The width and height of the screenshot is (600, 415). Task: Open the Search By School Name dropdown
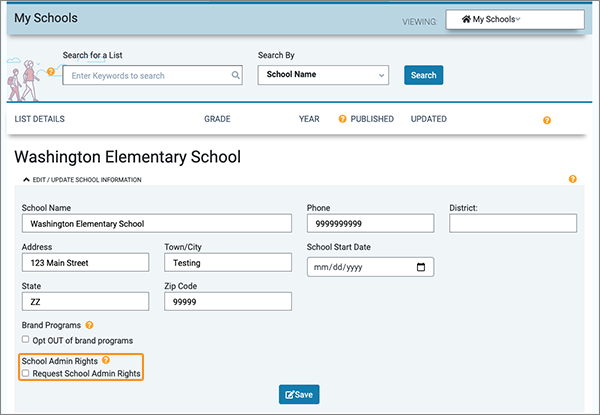323,75
